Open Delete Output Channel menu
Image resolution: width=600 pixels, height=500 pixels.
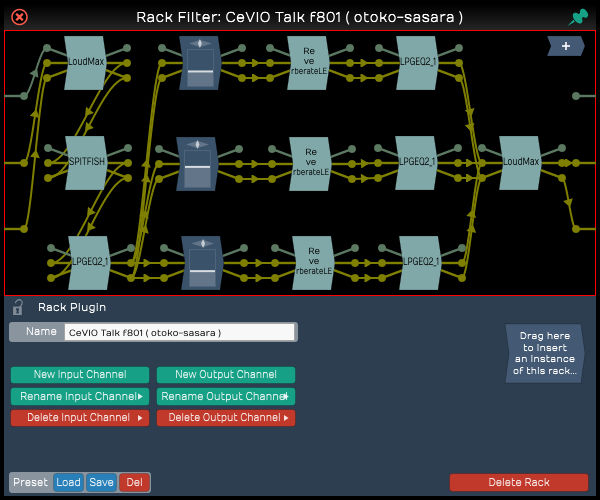tap(226, 418)
